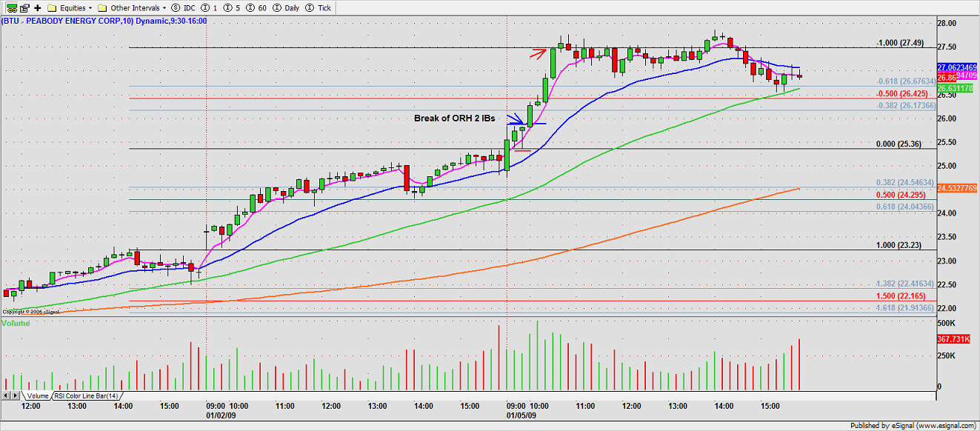Click the red 26.86 price tag

(x=945, y=76)
